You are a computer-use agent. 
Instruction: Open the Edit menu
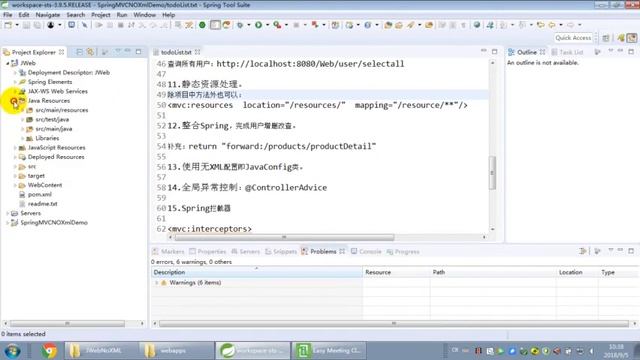(x=24, y=15)
